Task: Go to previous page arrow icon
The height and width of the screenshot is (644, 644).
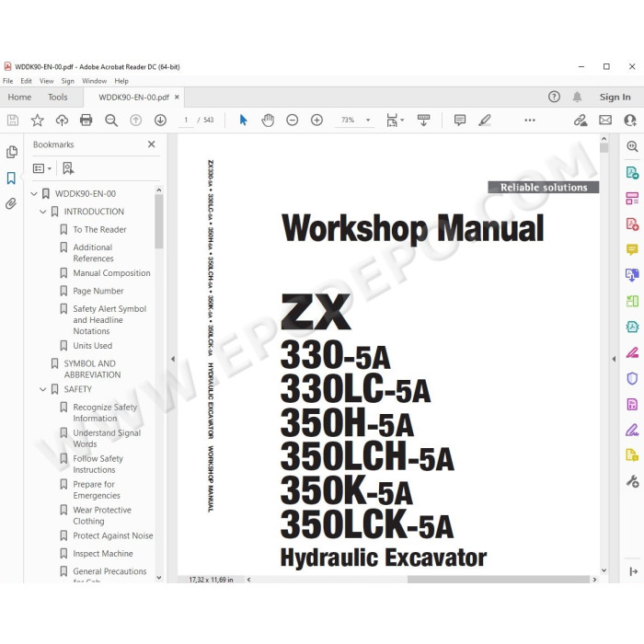Action: point(135,120)
